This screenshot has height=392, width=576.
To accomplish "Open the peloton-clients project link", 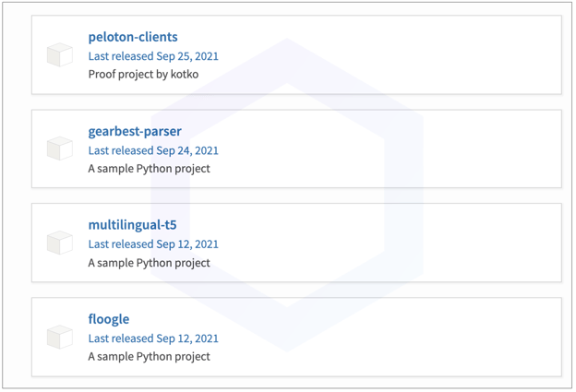I will tap(133, 37).
